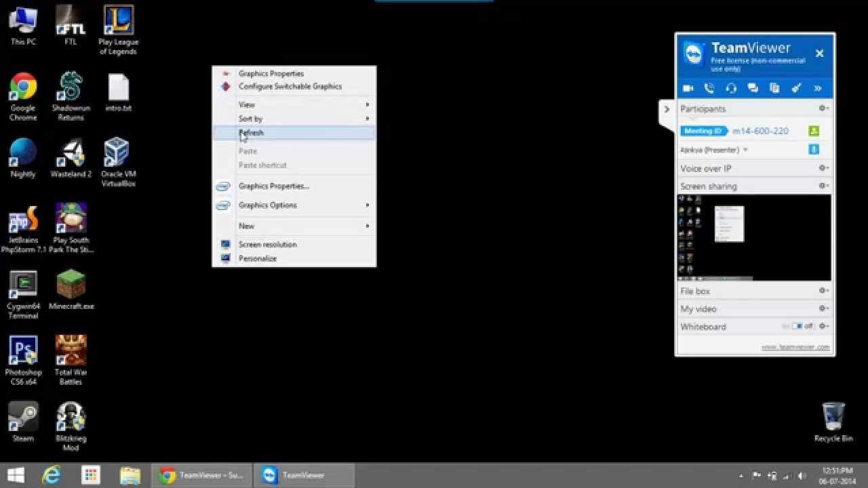The width and height of the screenshot is (868, 488).
Task: Click the volume speaker tray icon
Action: tap(803, 476)
